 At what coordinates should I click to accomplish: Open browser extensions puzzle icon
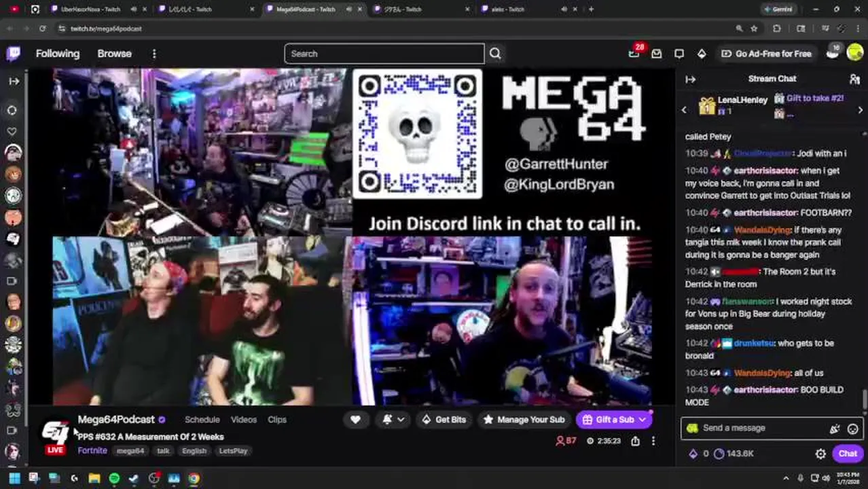[777, 29]
